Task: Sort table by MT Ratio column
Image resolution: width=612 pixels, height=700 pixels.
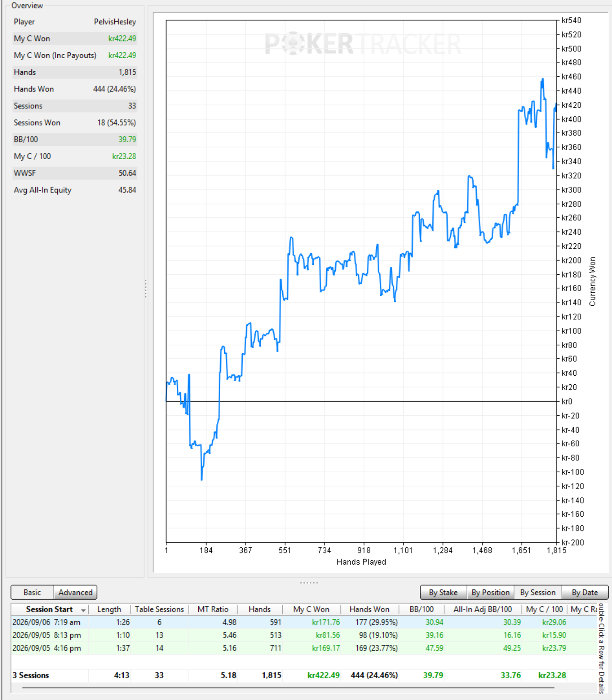Action: click(x=213, y=609)
